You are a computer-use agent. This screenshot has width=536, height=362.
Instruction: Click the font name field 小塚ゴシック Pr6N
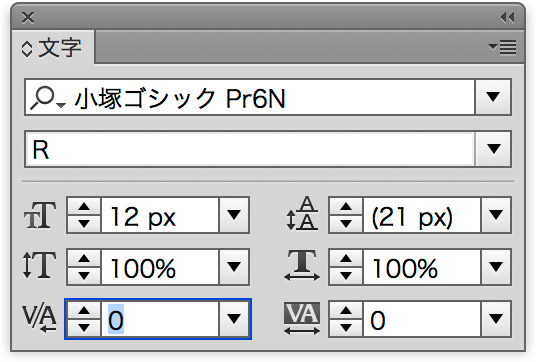[250, 97]
